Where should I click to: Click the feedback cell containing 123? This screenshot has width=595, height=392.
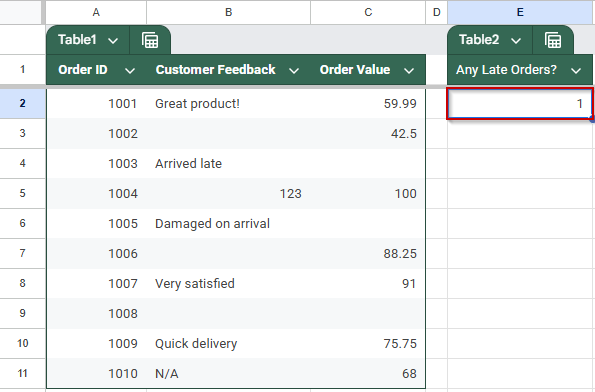[x=228, y=194]
